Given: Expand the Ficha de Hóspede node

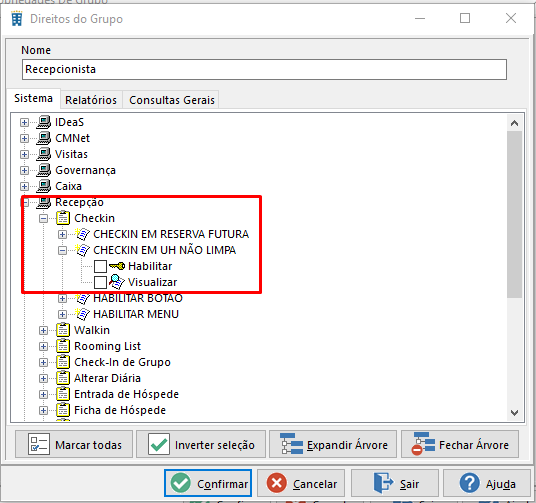Looking at the screenshot, I should (x=43, y=410).
